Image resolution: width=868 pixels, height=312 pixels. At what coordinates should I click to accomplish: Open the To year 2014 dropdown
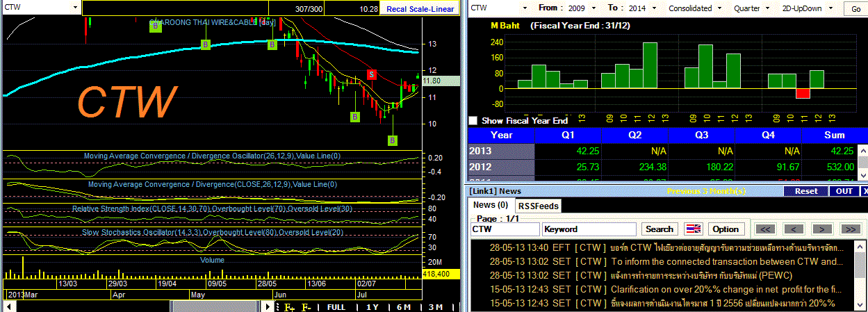pos(655,8)
